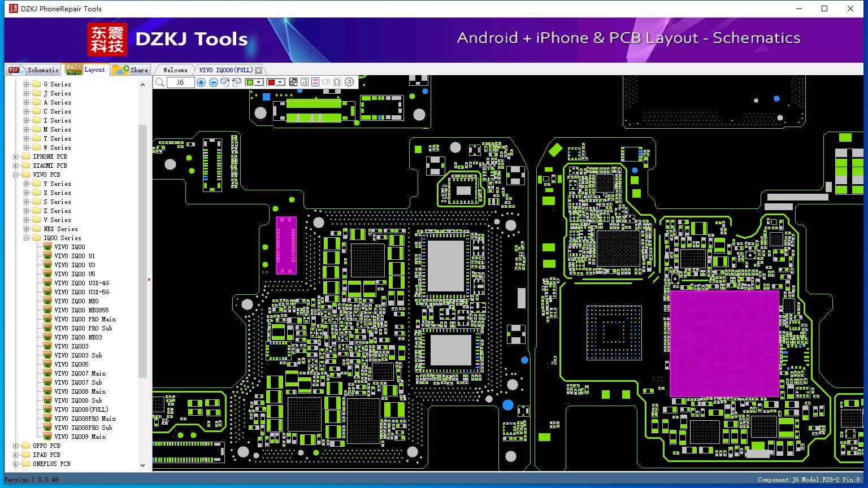The image size is (868, 488).
Task: Expand the IPHONE PCB tree node
Action: coord(15,156)
